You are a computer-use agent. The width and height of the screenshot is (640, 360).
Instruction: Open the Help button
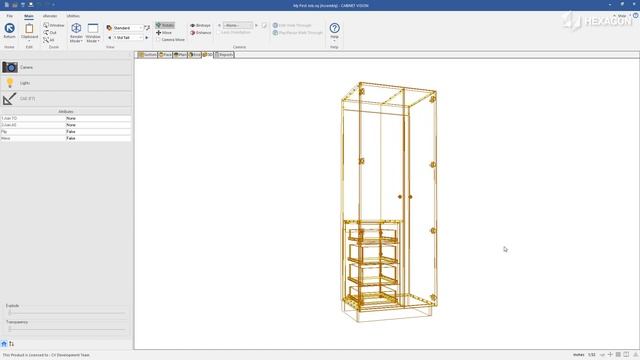(x=334, y=31)
